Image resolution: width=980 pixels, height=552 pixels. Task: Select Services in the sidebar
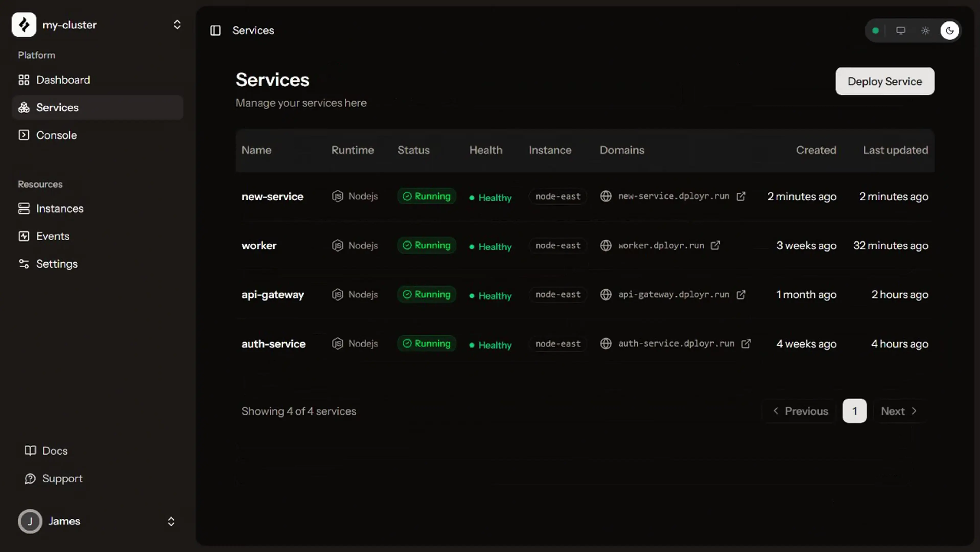point(97,107)
